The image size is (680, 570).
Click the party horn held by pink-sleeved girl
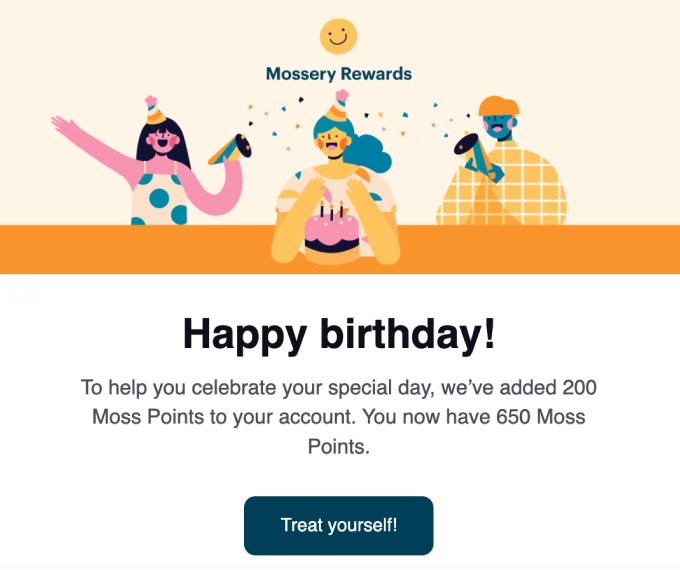pos(230,150)
